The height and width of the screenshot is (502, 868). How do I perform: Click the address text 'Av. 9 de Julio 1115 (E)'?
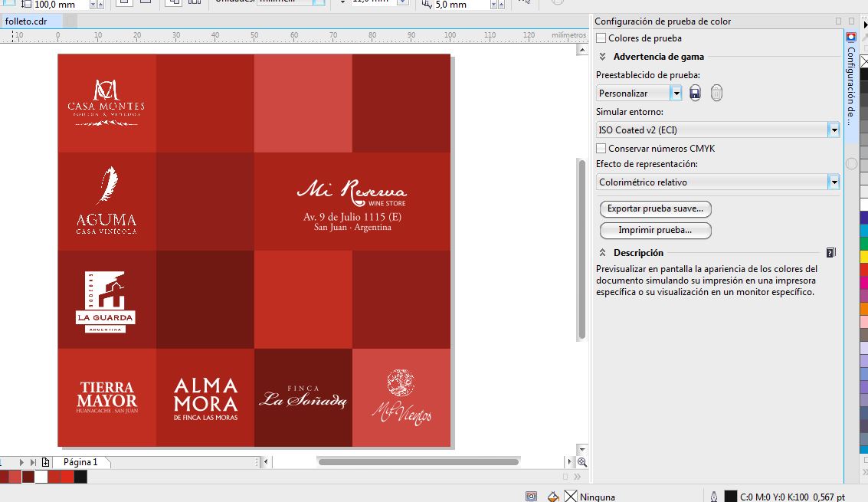[x=352, y=217]
